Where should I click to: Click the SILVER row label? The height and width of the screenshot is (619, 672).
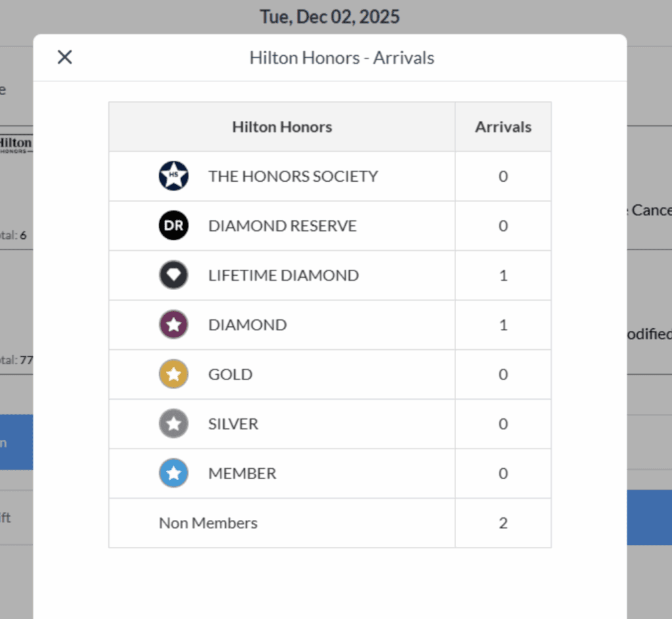click(x=234, y=424)
